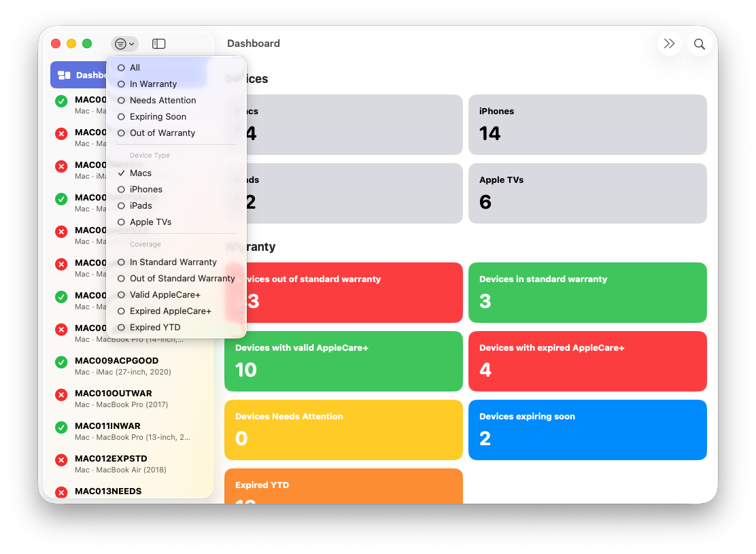The width and height of the screenshot is (756, 554).
Task: Open the iPhones devices card
Action: tap(587, 124)
